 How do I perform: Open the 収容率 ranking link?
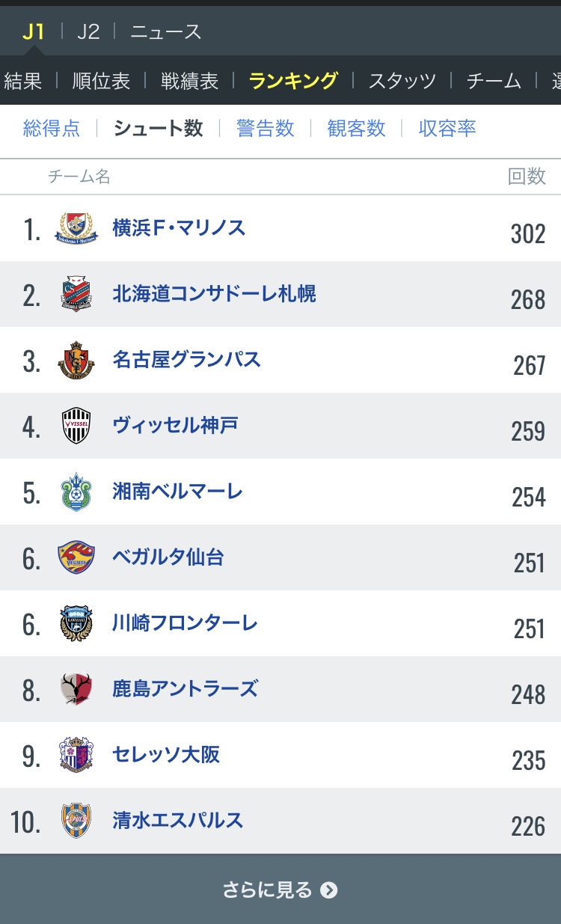(x=447, y=128)
